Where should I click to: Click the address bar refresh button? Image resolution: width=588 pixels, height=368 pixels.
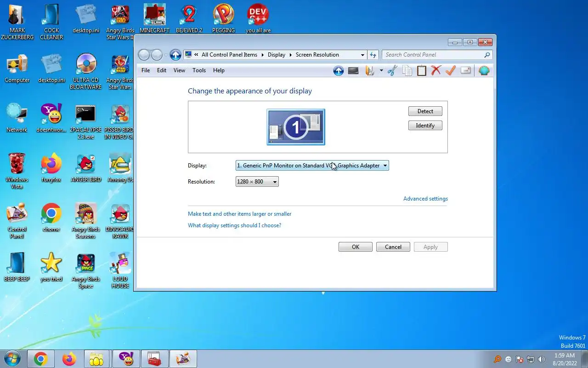click(373, 55)
